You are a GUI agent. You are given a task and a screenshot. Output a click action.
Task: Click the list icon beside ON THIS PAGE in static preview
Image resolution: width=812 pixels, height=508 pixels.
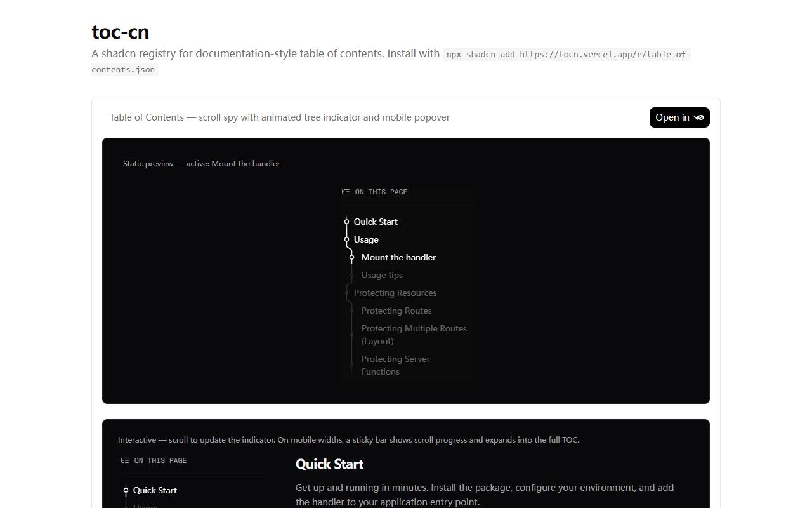[346, 192]
